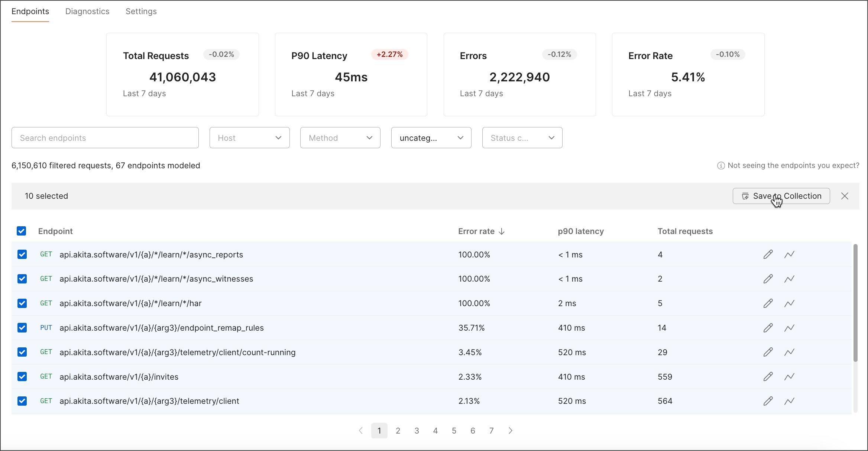The width and height of the screenshot is (868, 451).
Task: Go to page 2
Action: [x=398, y=431]
